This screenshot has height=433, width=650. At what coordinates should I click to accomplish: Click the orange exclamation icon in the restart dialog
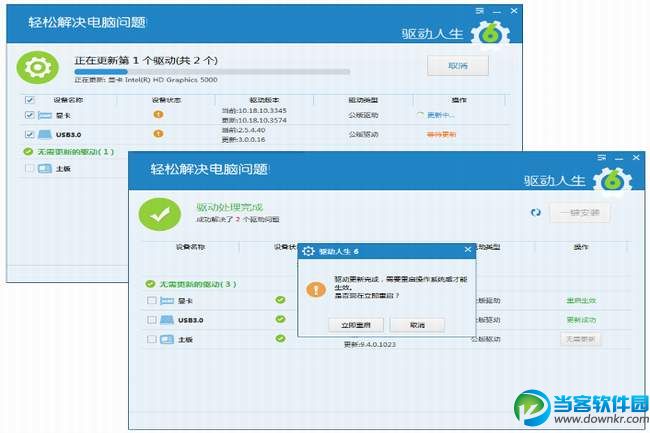point(316,289)
